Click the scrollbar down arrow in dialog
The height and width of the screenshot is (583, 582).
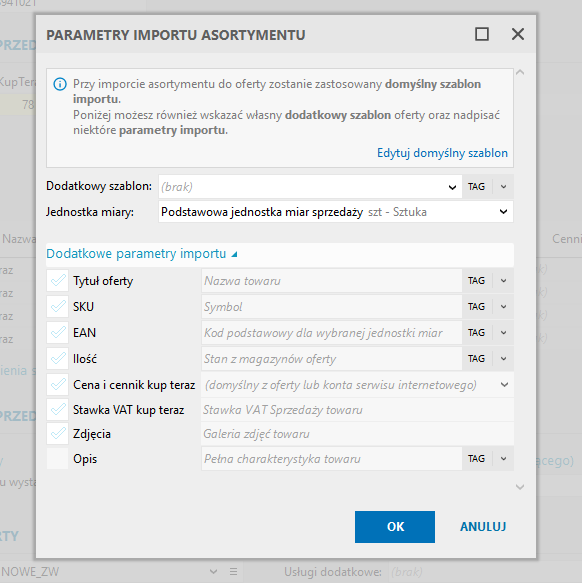(520, 487)
